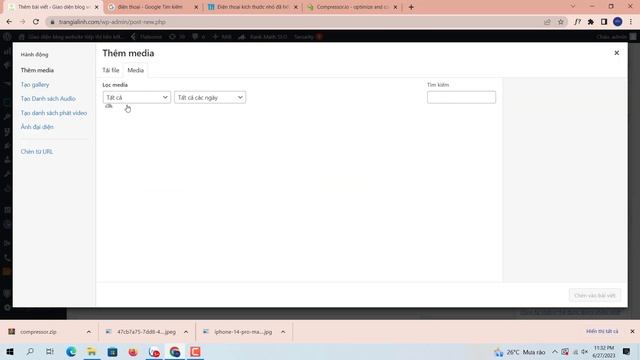
Task: Open the Tất cả các ngày date filter
Action: pyautogui.click(x=210, y=98)
